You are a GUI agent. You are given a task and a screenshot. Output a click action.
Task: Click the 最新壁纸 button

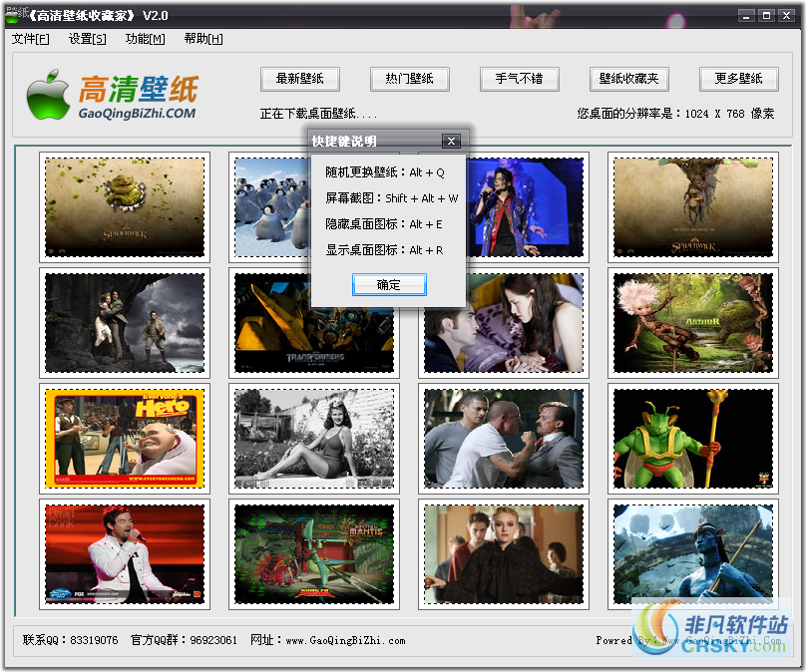[x=300, y=79]
